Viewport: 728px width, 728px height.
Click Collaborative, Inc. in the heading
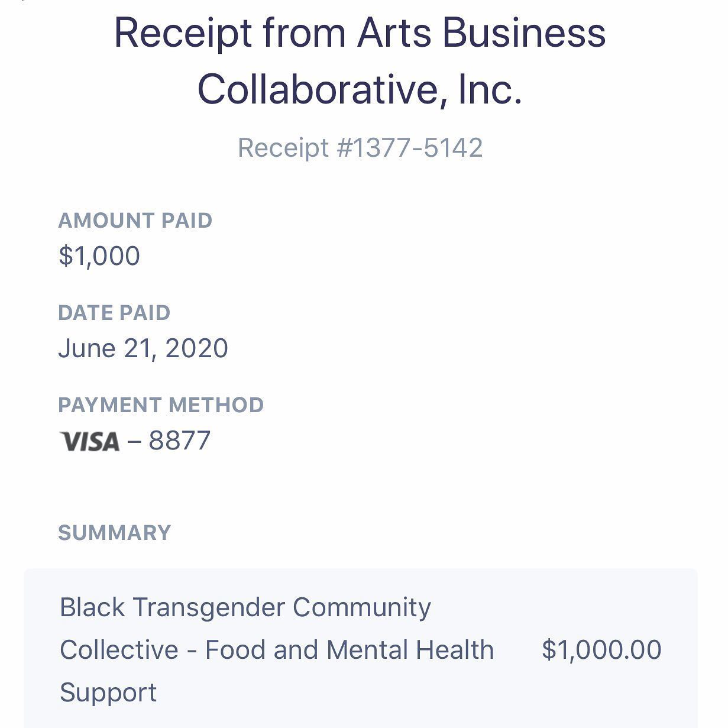(x=360, y=89)
